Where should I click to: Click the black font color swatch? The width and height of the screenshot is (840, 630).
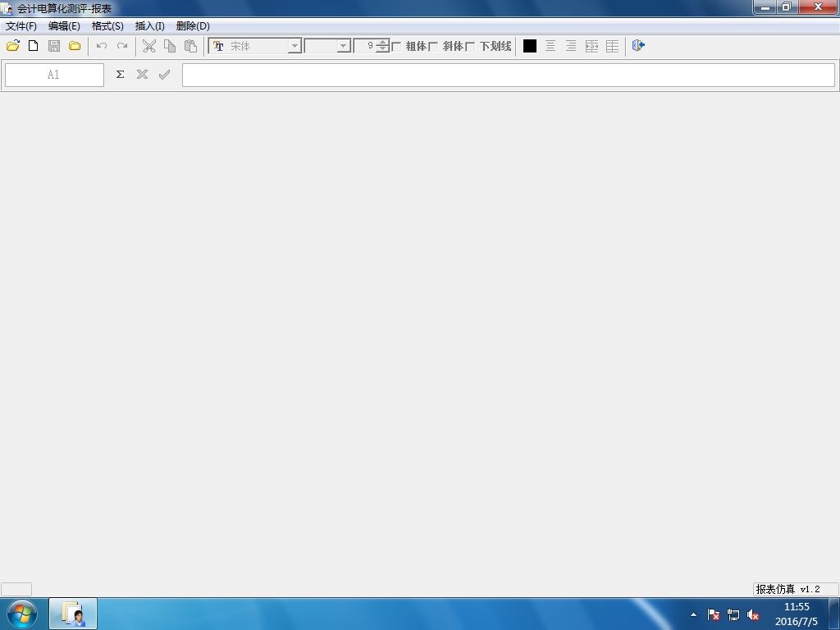click(x=530, y=46)
